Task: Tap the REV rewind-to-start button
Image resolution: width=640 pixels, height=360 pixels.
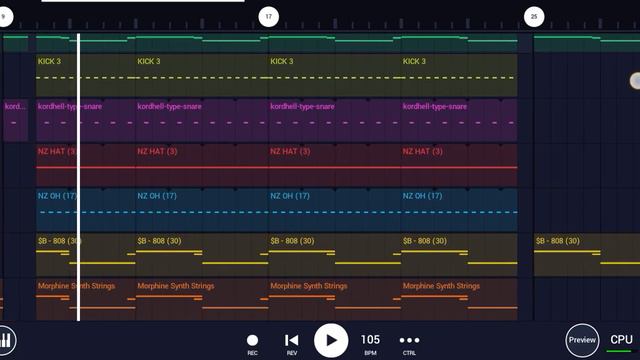Action: pos(291,344)
